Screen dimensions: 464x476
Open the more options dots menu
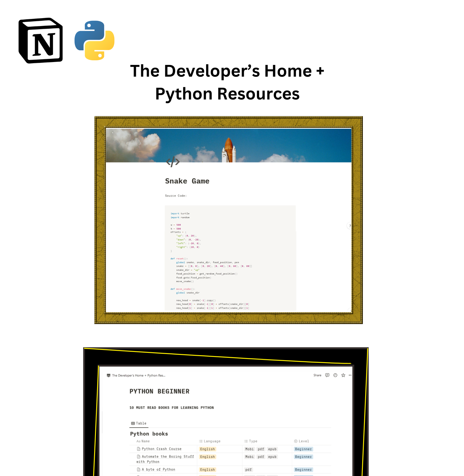tap(350, 375)
